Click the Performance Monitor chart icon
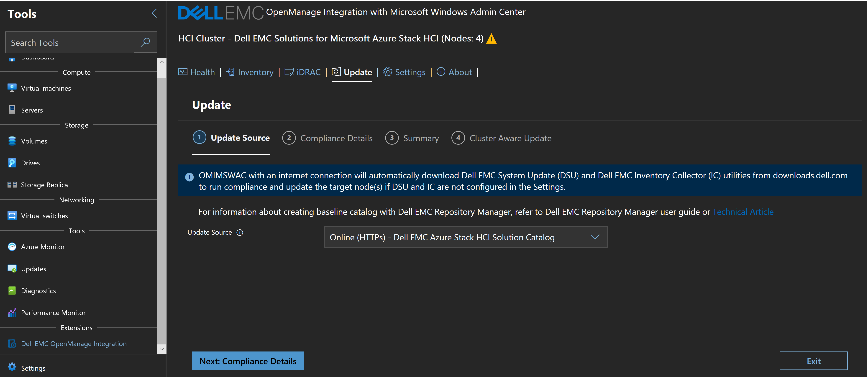Screen dimensions: 868x377 coord(12,312)
